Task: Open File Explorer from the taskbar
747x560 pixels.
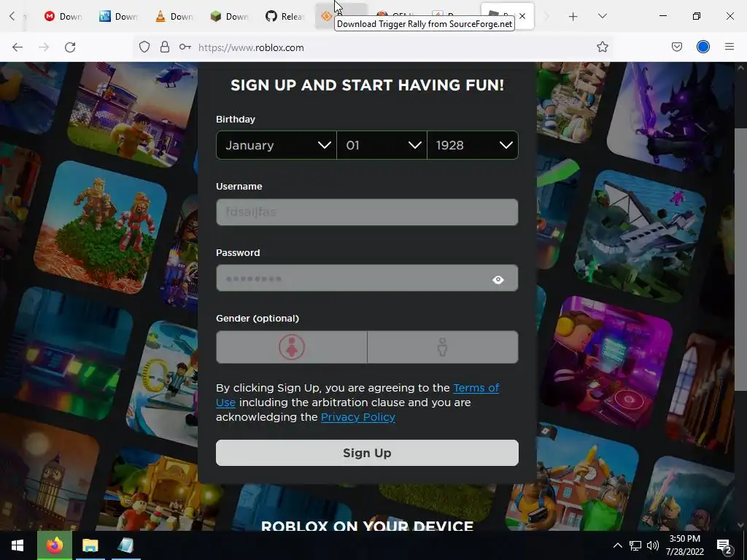Action: (x=90, y=545)
